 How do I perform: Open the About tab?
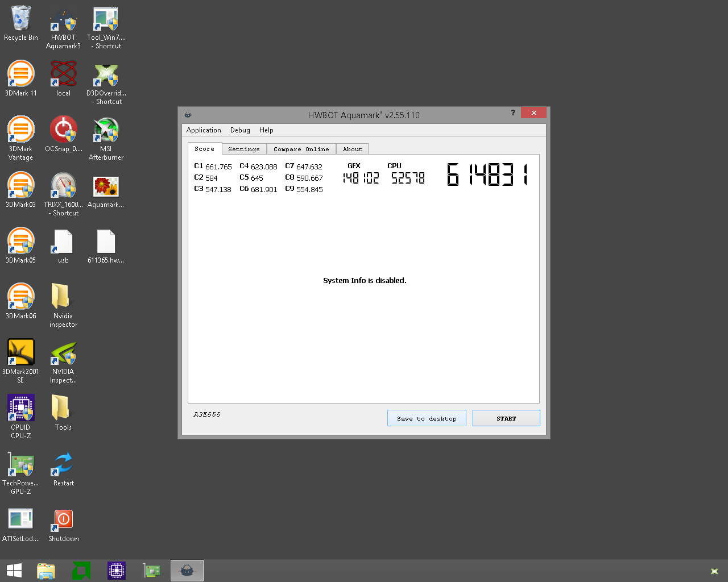point(352,149)
